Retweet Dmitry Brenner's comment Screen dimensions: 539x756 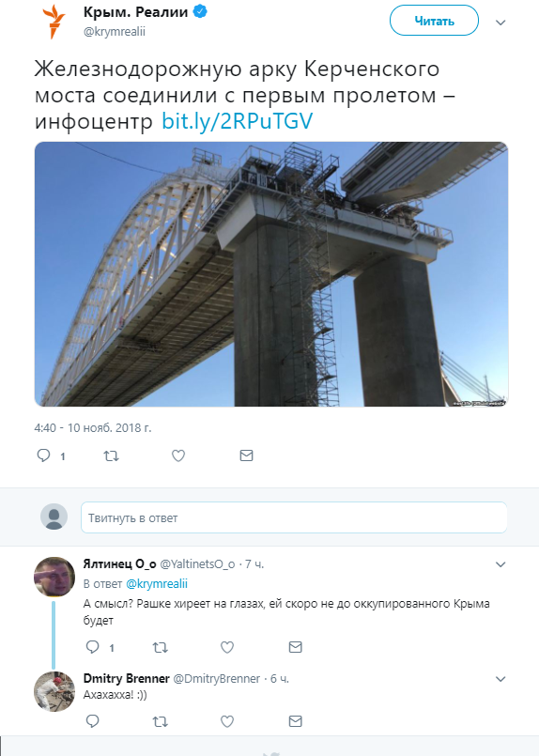160,722
